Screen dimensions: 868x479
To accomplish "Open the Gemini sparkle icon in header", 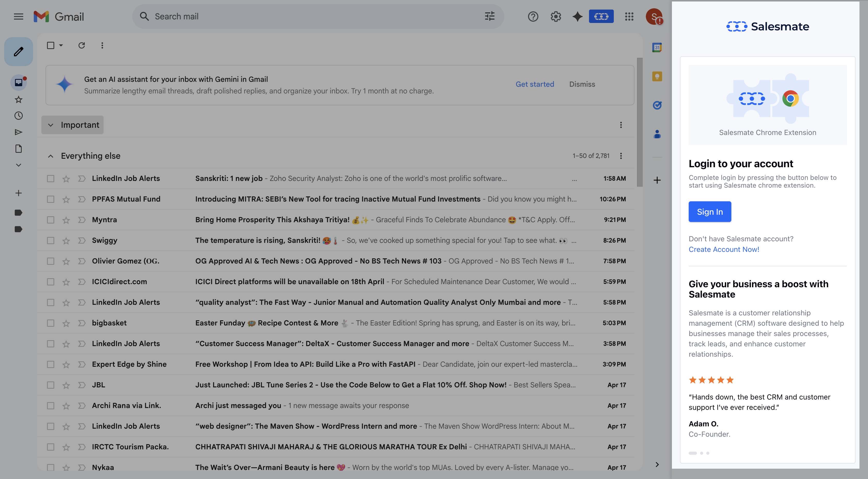I will [577, 16].
